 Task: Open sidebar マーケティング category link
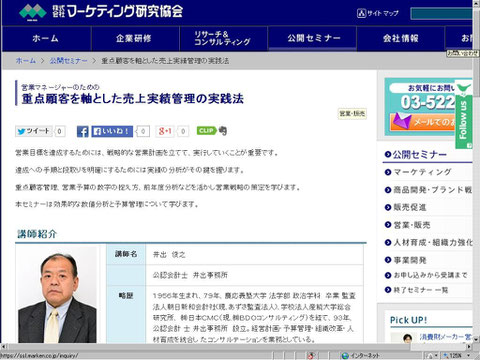(422, 172)
